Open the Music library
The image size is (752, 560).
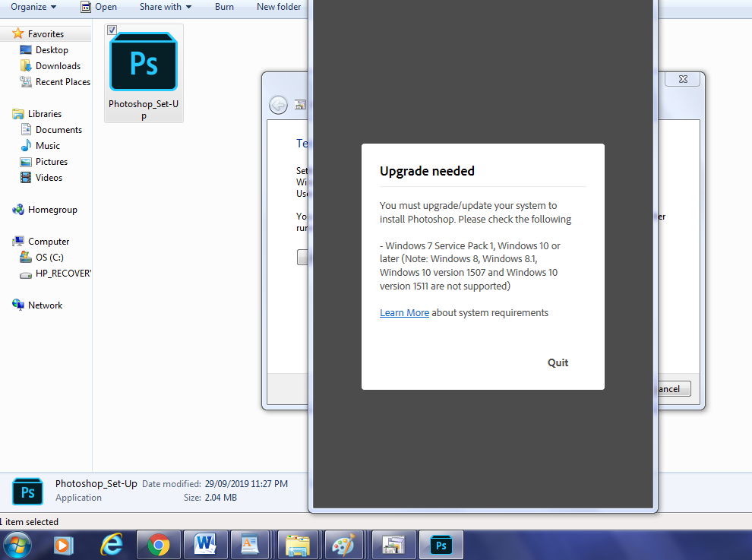tap(48, 146)
